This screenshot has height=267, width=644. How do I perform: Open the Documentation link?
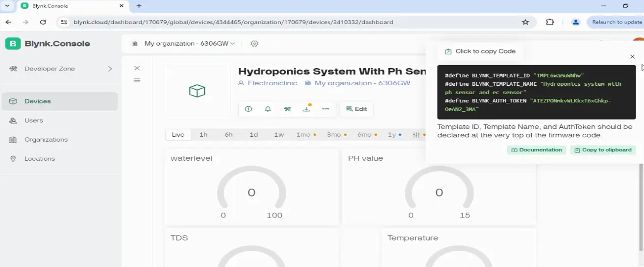tap(537, 150)
